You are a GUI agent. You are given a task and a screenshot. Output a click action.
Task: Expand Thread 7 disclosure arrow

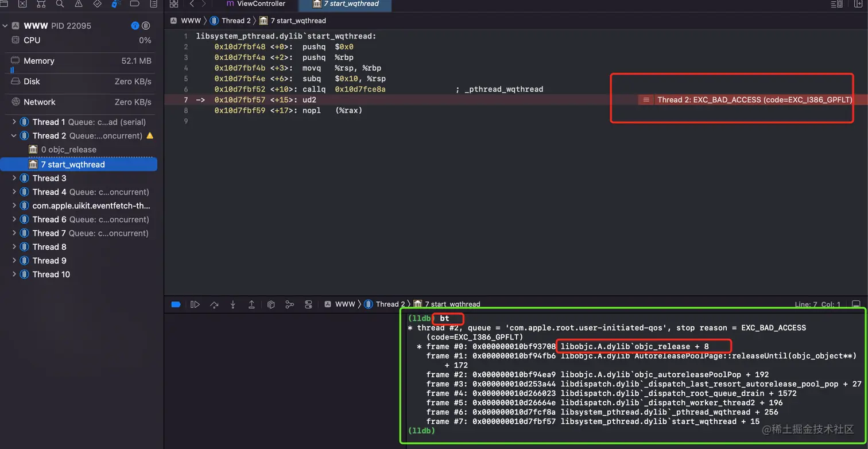point(14,233)
